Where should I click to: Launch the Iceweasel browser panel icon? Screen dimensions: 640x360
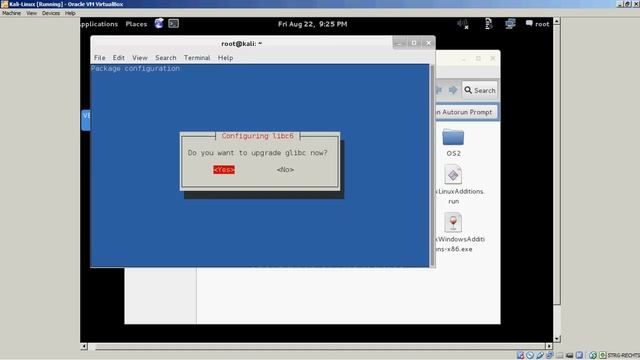[x=159, y=23]
